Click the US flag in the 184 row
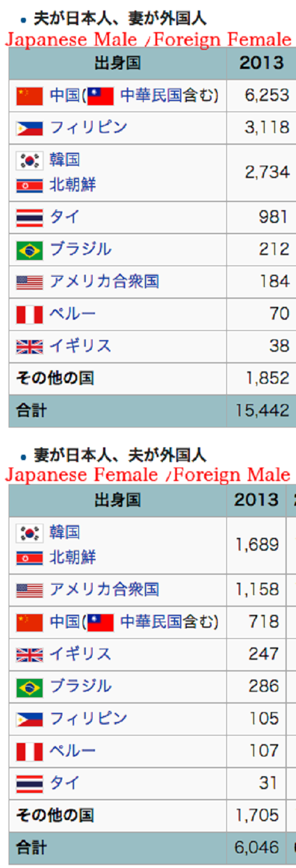 30,282
